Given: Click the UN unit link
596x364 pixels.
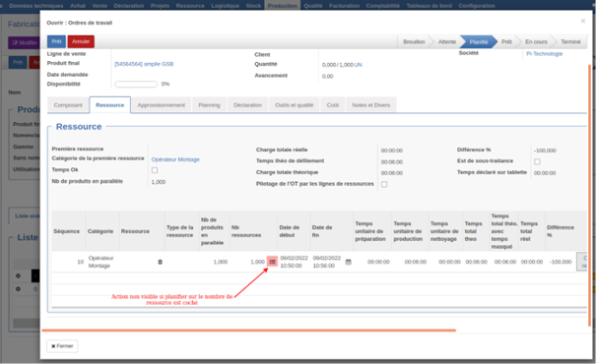Looking at the screenshot, I should pos(358,65).
